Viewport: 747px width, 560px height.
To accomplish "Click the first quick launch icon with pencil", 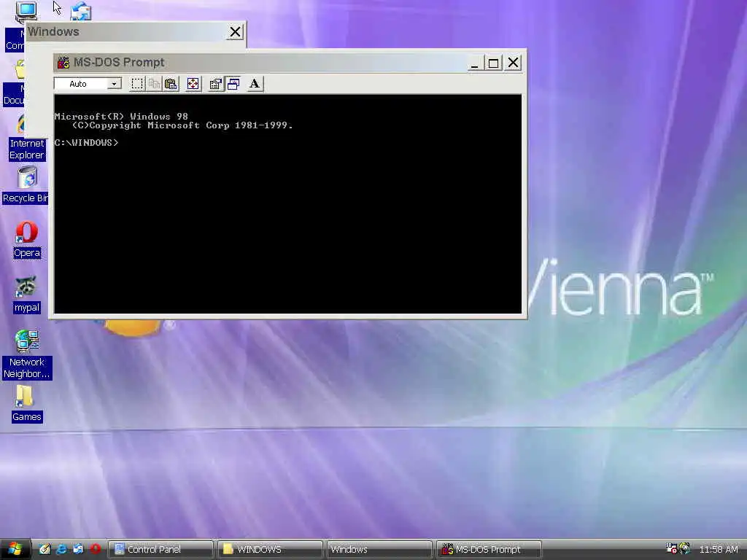I will pyautogui.click(x=44, y=549).
